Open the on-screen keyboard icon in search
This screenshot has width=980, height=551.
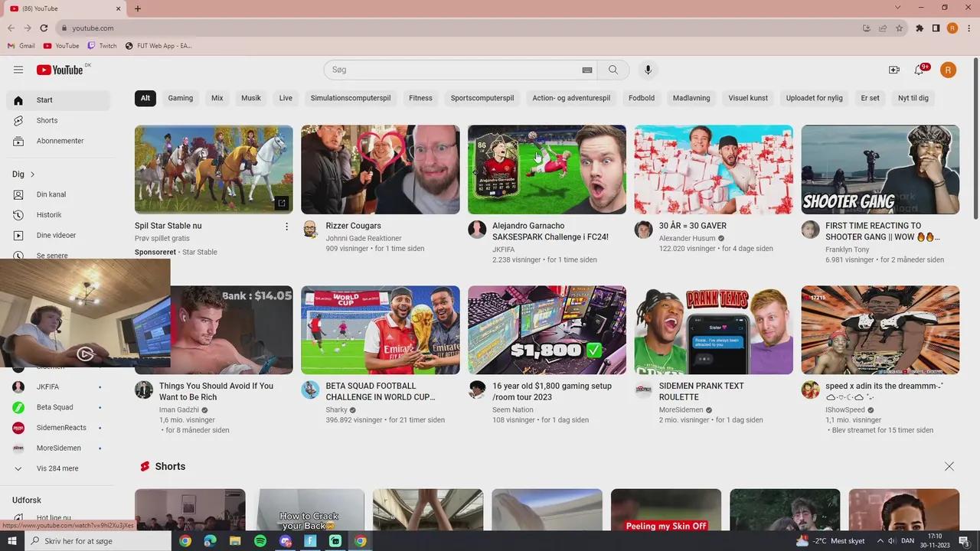tap(587, 70)
